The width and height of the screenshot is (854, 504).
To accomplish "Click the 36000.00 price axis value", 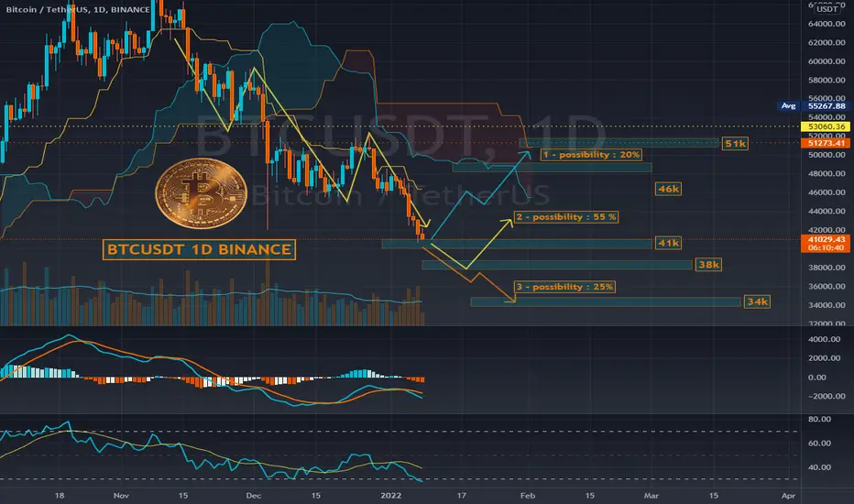I will 827,287.
